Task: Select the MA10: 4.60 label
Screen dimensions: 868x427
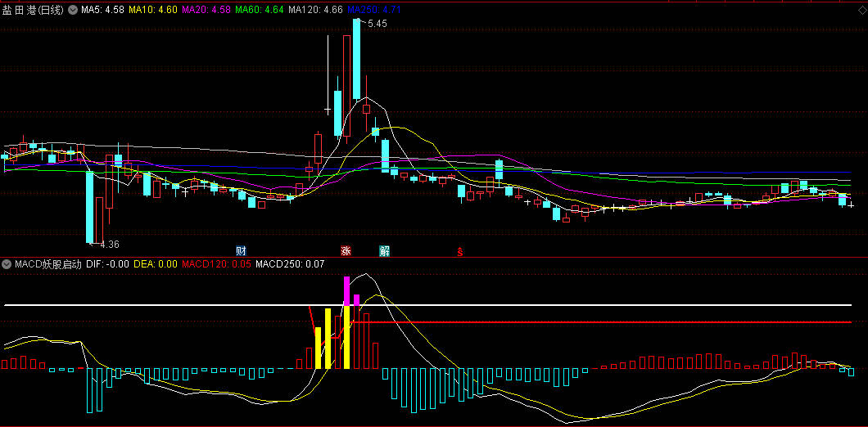Action: coord(153,9)
